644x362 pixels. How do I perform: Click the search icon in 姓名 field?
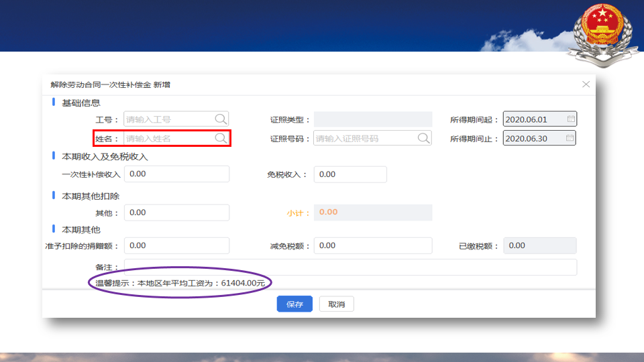221,138
